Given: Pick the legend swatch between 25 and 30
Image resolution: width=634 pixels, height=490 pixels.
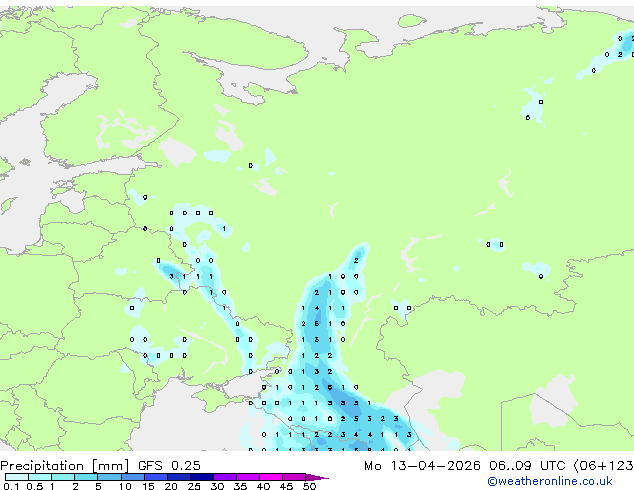Looking at the screenshot, I should (202, 477).
